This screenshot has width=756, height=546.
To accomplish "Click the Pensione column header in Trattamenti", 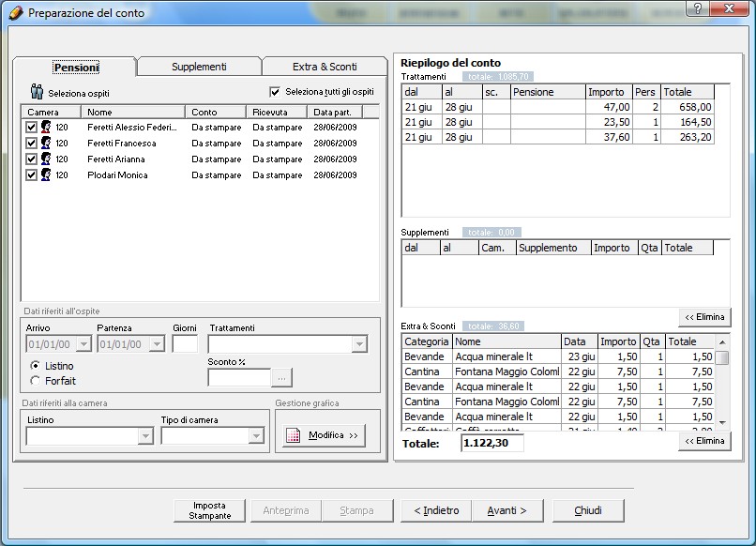I will pos(548,92).
